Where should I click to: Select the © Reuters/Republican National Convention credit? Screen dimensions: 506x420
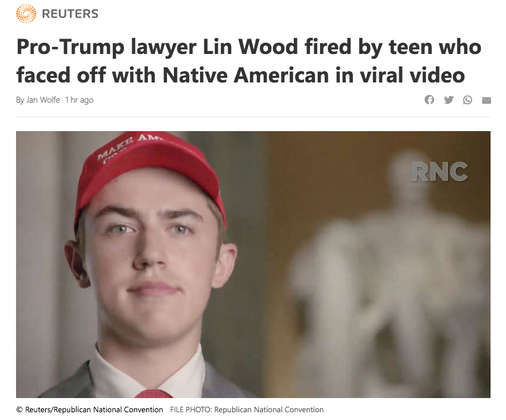pos(90,410)
